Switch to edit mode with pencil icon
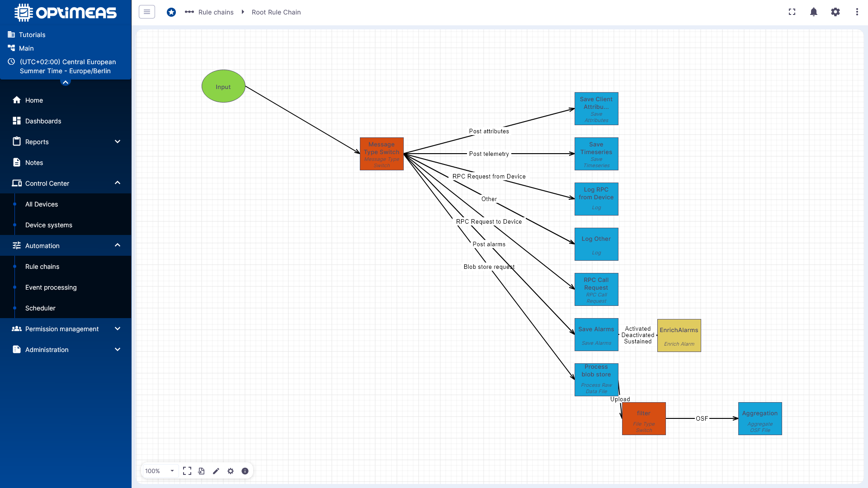868x488 pixels. coord(216,471)
